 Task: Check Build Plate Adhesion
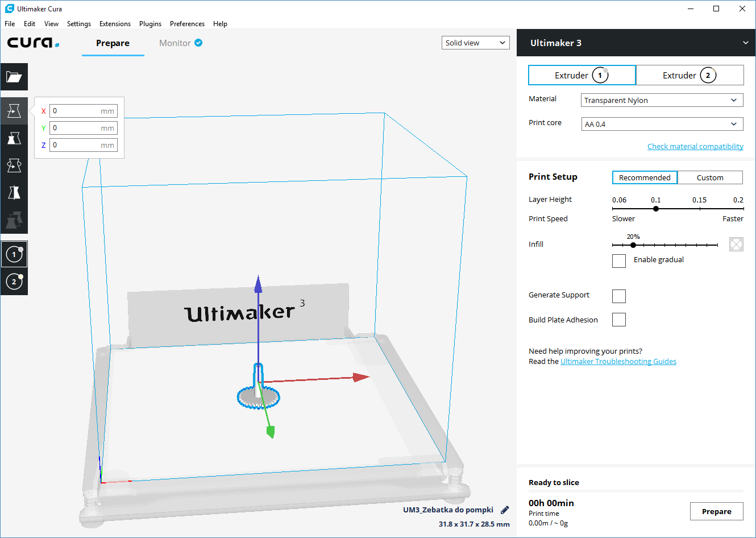pos(619,320)
